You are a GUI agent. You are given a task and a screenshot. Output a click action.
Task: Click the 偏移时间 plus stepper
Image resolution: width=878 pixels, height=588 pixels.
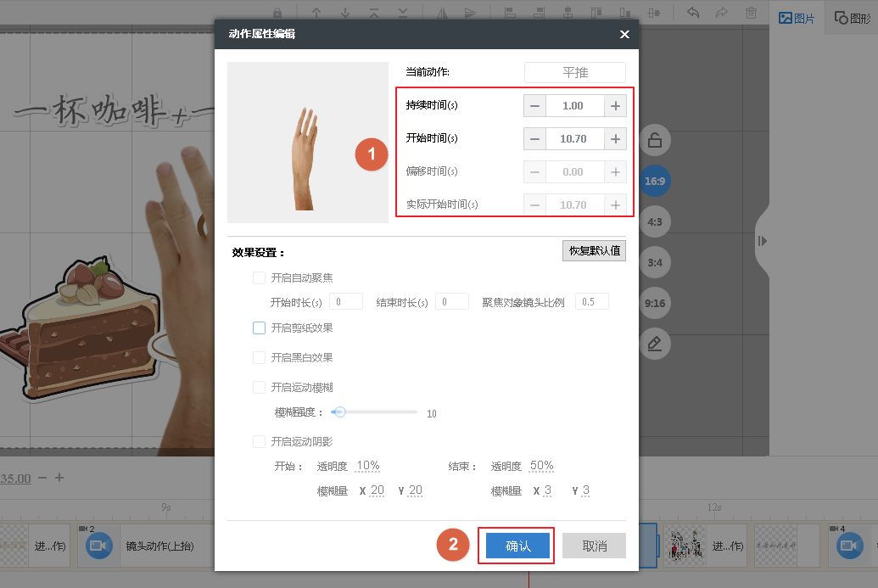614,171
